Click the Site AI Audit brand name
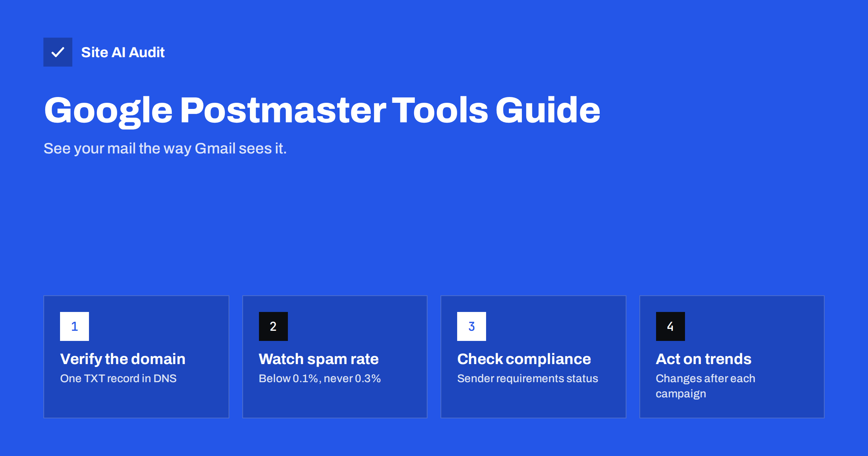Viewport: 868px width, 456px height. pos(123,52)
